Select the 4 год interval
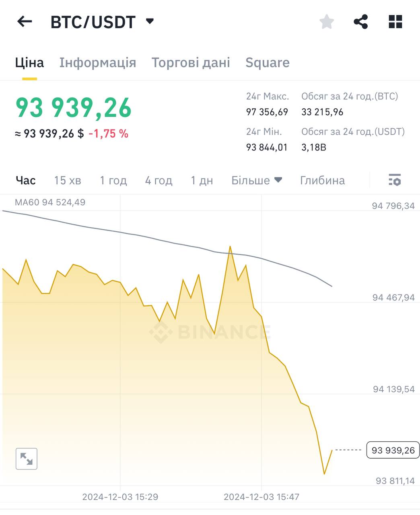 tap(159, 180)
